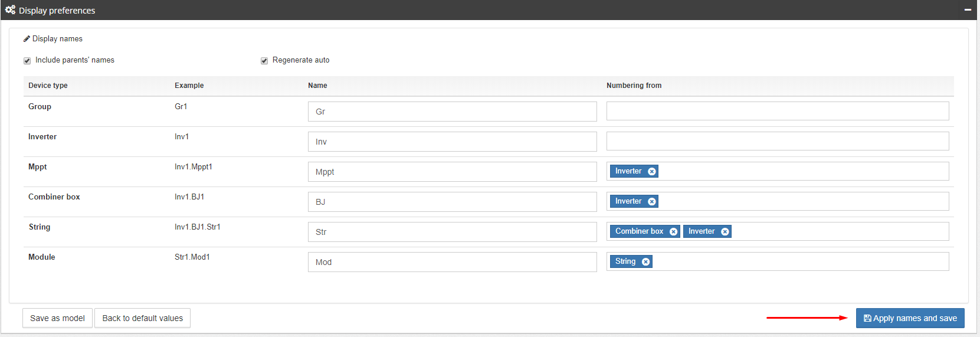The image size is (980, 337).
Task: Click Back to default values button
Action: point(142,318)
